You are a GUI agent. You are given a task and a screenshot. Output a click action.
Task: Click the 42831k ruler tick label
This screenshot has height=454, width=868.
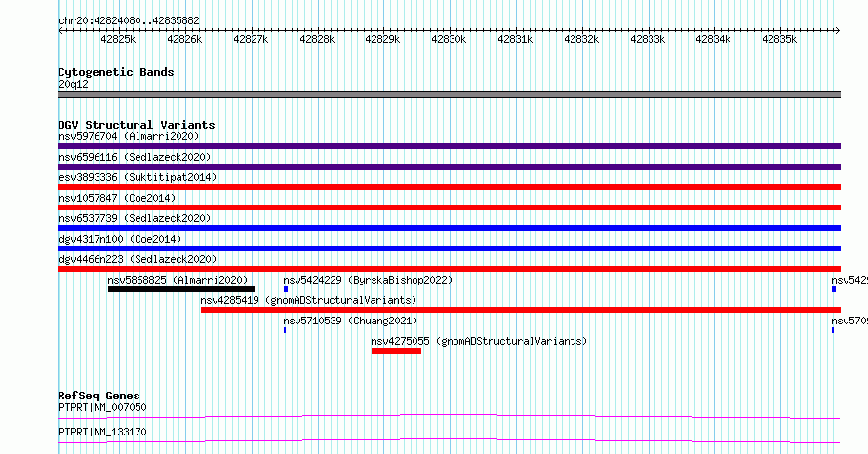click(515, 39)
